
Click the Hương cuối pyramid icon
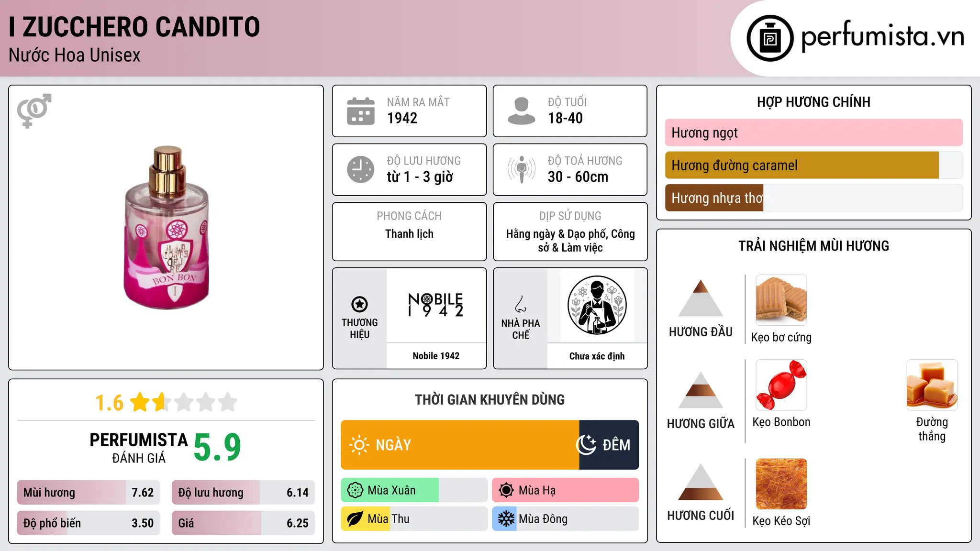(x=701, y=482)
